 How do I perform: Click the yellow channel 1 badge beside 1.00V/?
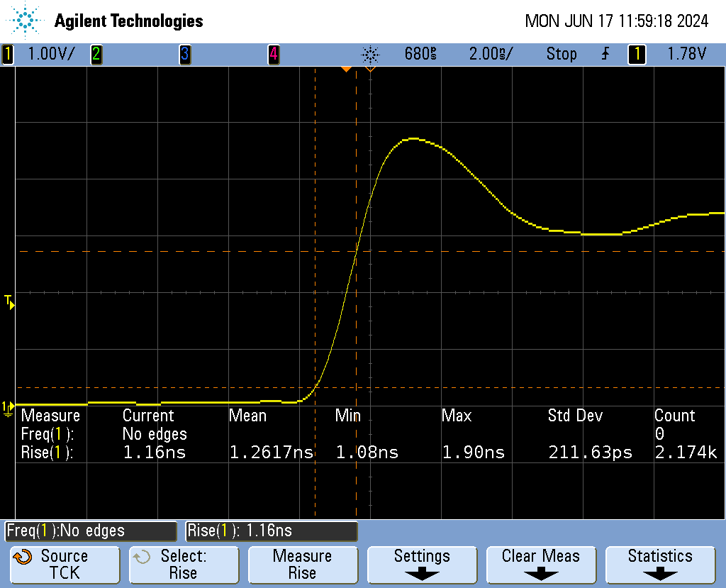[8, 54]
